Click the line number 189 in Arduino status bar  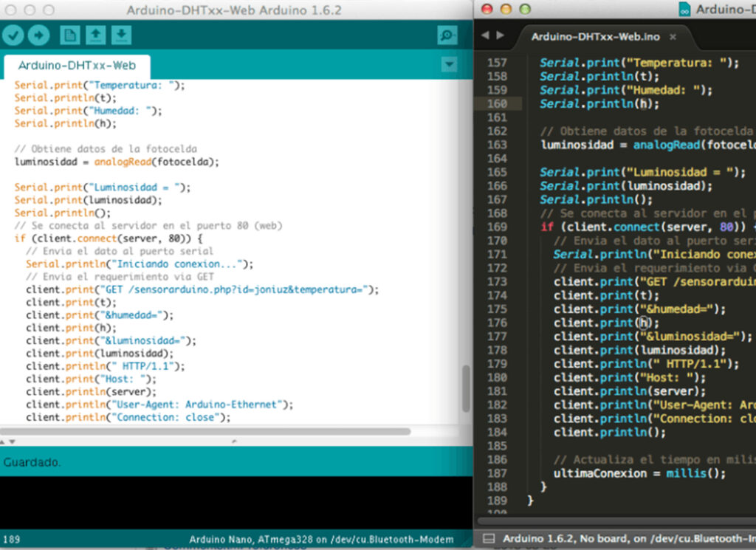(x=12, y=539)
